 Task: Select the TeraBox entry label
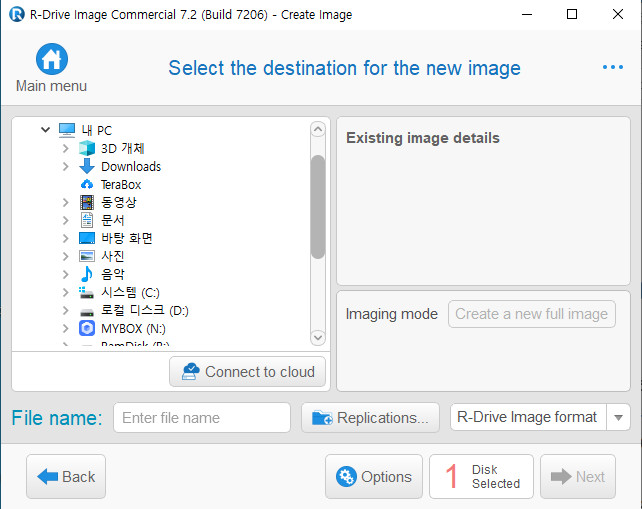(x=121, y=184)
